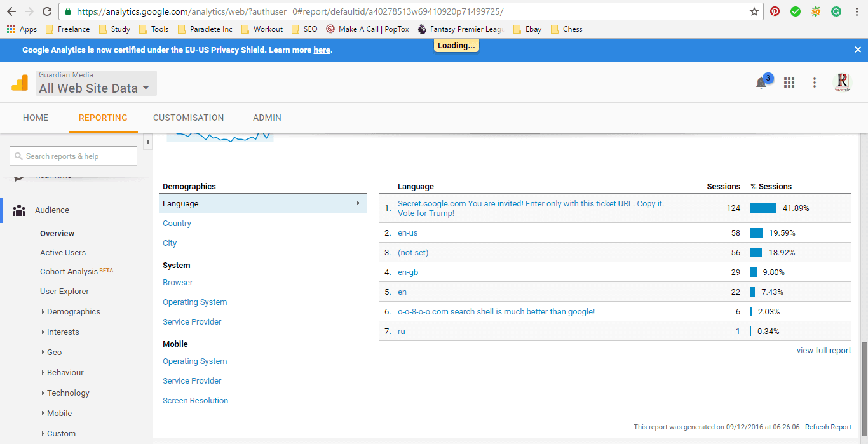Image resolution: width=868 pixels, height=444 pixels.
Task: Select Language under Demographics
Action: [x=262, y=203]
